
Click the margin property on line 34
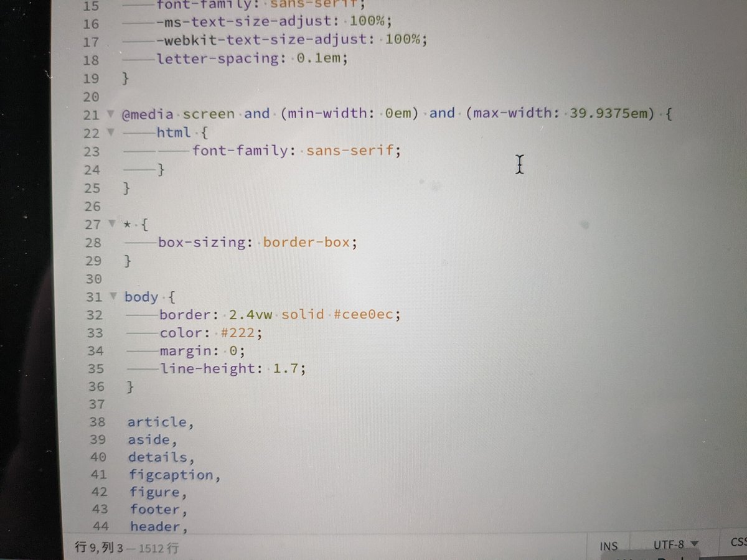[x=186, y=350]
